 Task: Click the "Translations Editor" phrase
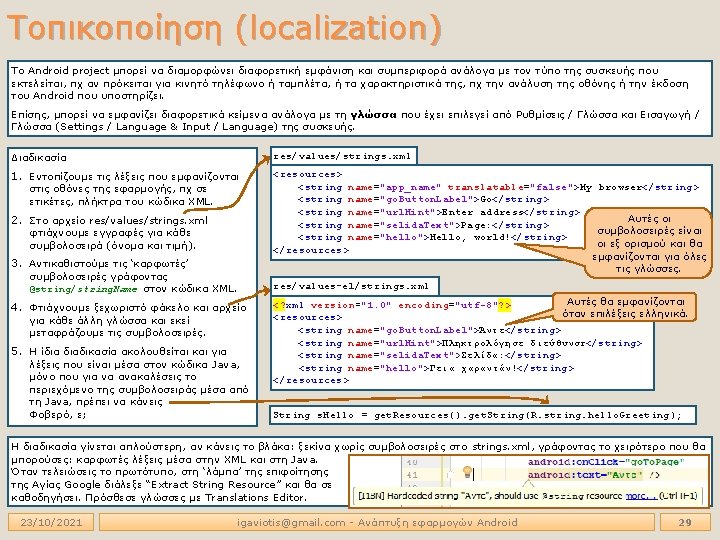coord(255,497)
